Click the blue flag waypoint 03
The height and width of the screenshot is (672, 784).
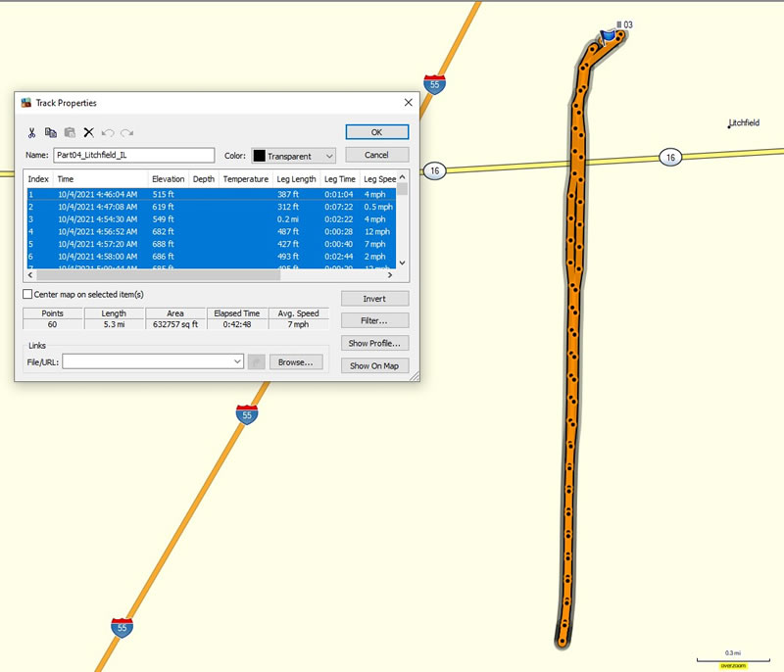(x=608, y=36)
